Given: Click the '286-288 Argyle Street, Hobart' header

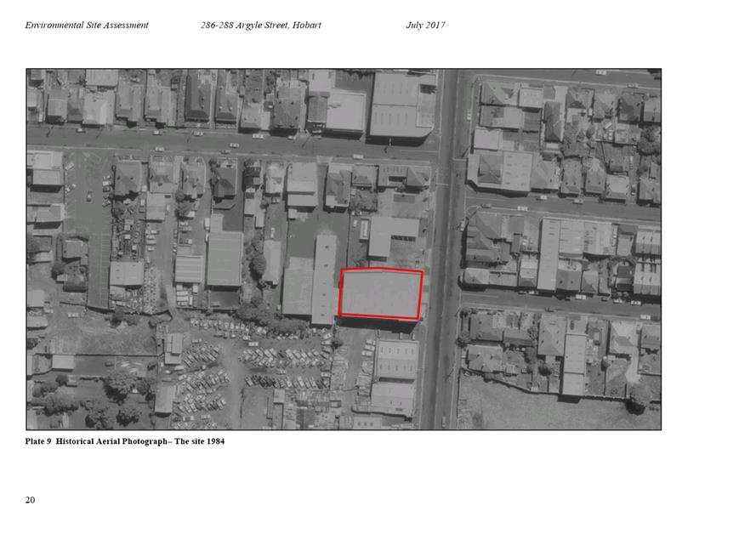Looking at the screenshot, I should click(261, 25).
